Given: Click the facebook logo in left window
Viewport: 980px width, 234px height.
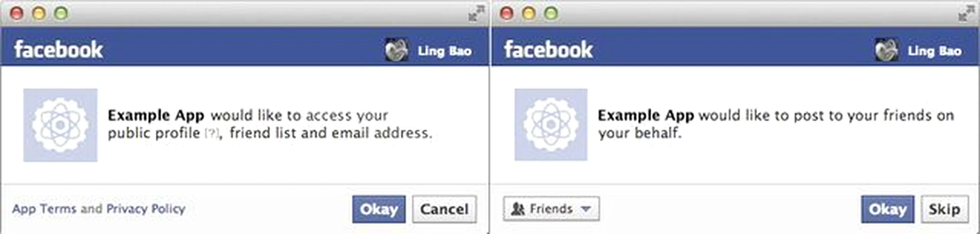Looking at the screenshot, I should pos(59,50).
